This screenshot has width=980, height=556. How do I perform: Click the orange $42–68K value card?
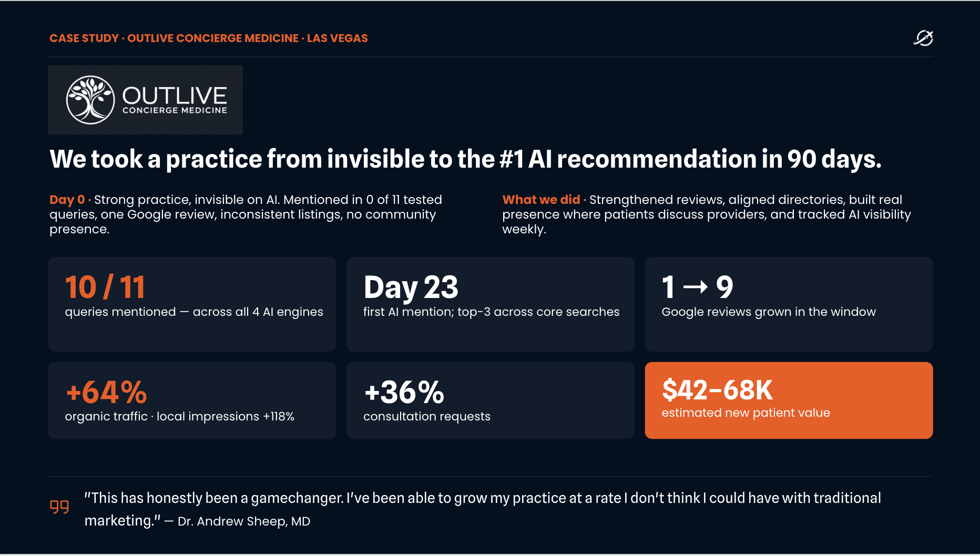tap(789, 400)
